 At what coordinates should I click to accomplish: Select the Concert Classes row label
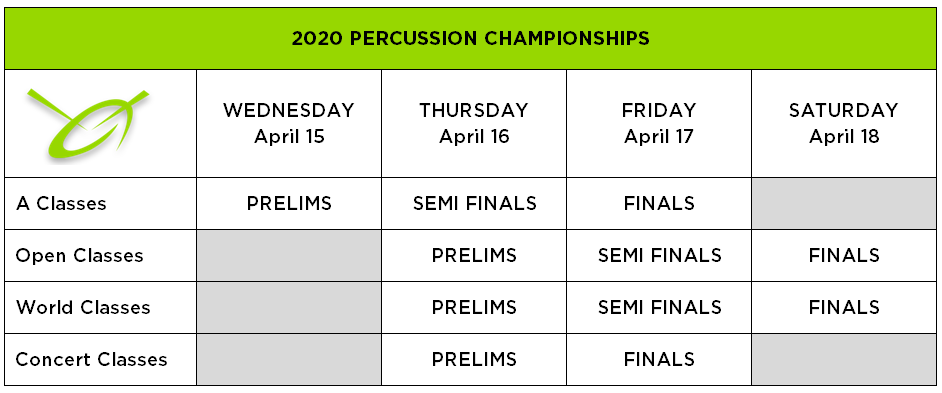point(91,359)
